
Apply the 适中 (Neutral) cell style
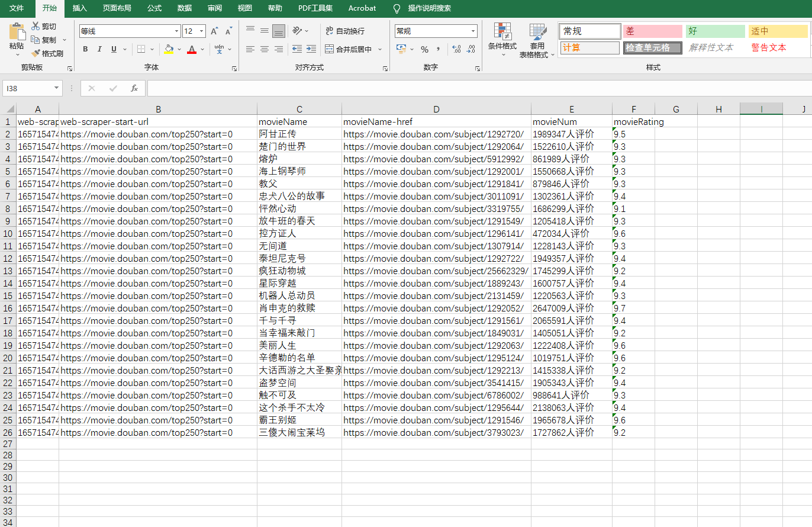pos(778,31)
